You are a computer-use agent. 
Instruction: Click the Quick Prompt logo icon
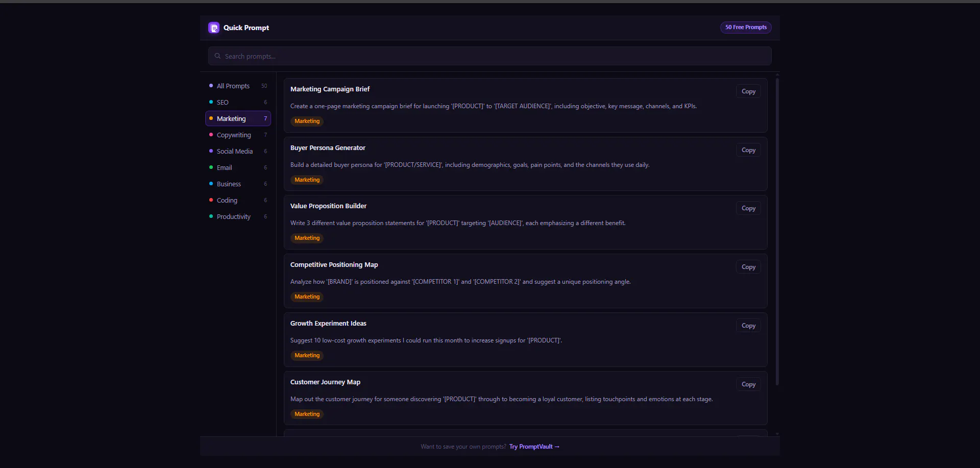coord(214,28)
